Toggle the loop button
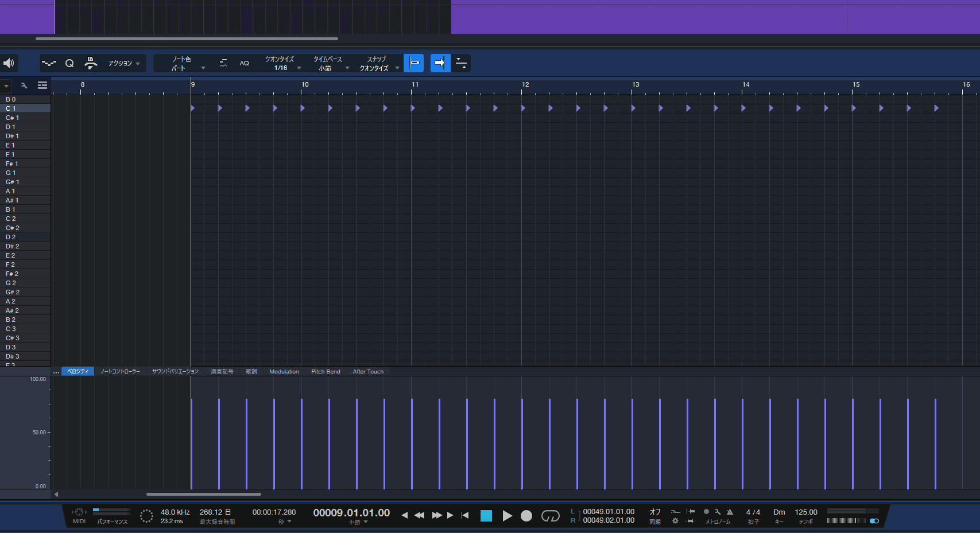The width and height of the screenshot is (980, 533). pyautogui.click(x=551, y=516)
